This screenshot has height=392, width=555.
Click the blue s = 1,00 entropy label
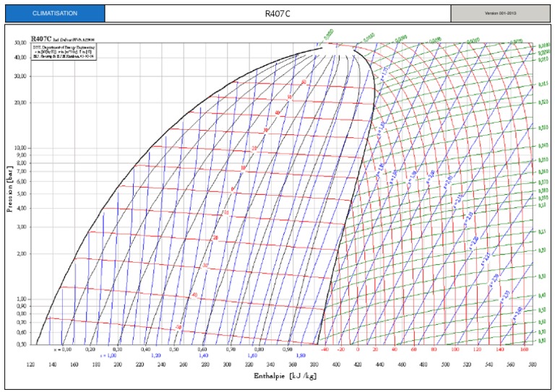108,356
